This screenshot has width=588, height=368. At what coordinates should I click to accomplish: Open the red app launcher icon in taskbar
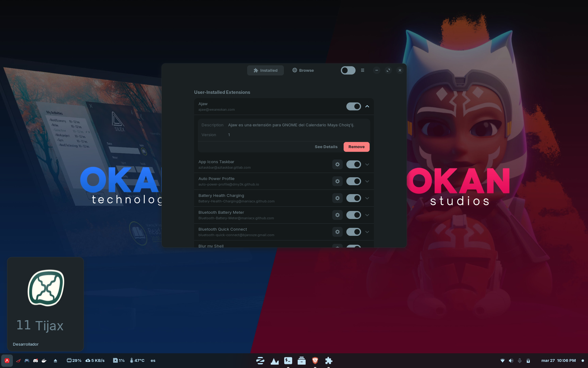point(7,361)
